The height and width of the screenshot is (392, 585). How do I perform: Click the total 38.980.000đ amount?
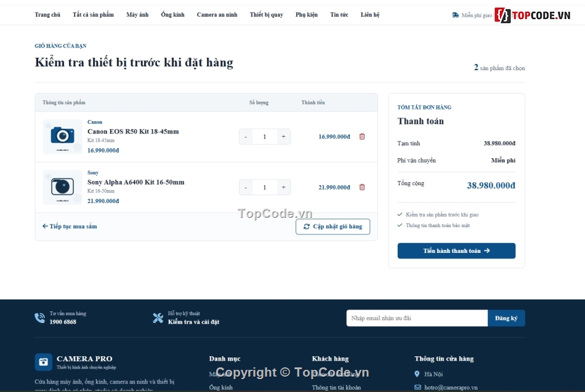491,185
